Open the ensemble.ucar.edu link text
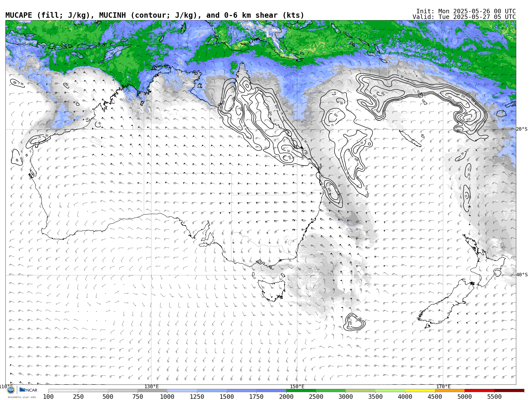This screenshot has width=532, height=400. point(22,397)
